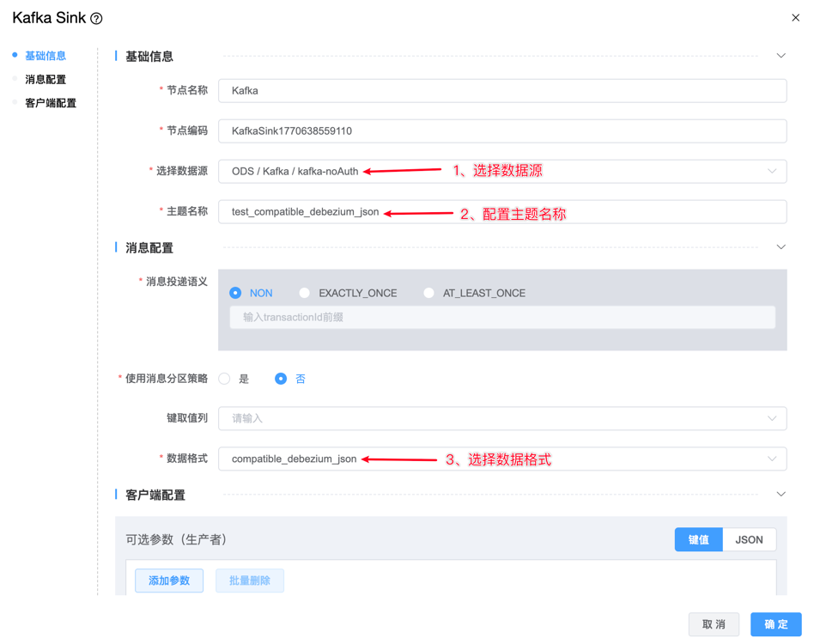Click the 主题名称 input field

(584, 212)
